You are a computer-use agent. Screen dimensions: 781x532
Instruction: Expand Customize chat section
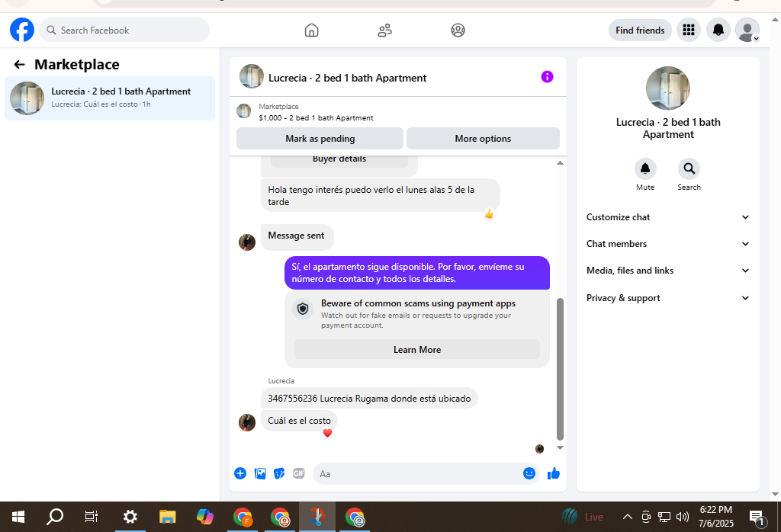point(668,217)
